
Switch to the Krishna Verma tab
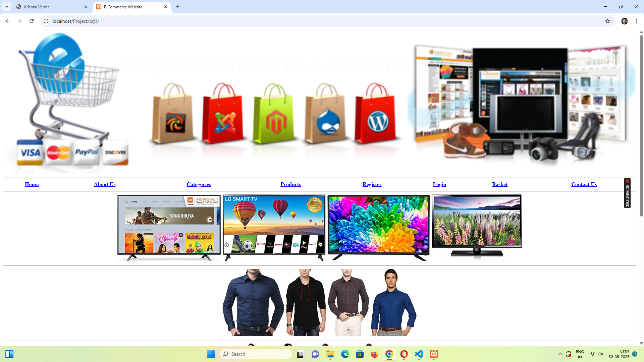click(x=52, y=7)
